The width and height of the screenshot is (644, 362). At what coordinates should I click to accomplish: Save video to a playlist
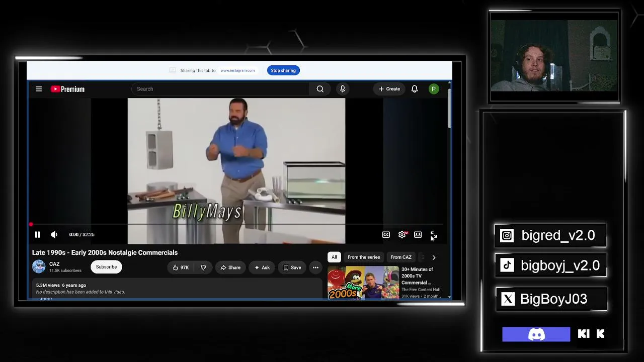[x=292, y=267]
